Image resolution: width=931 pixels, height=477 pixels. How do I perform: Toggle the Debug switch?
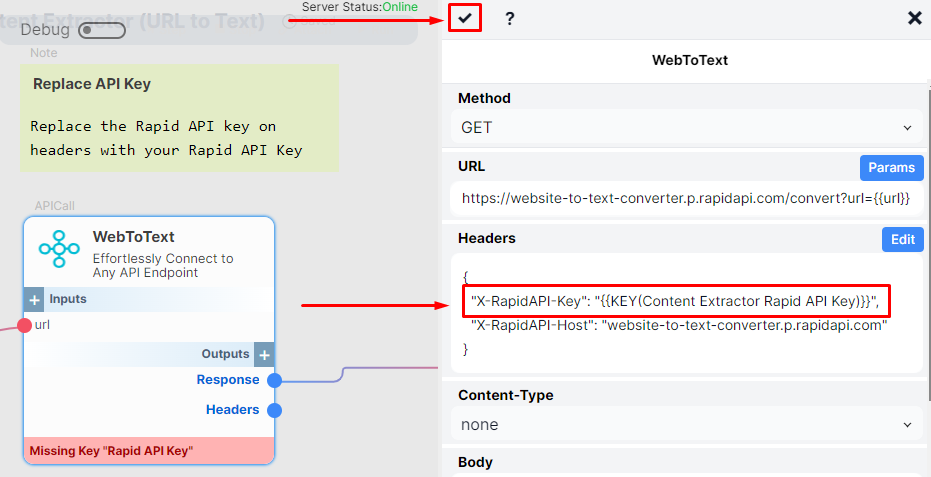pos(102,30)
